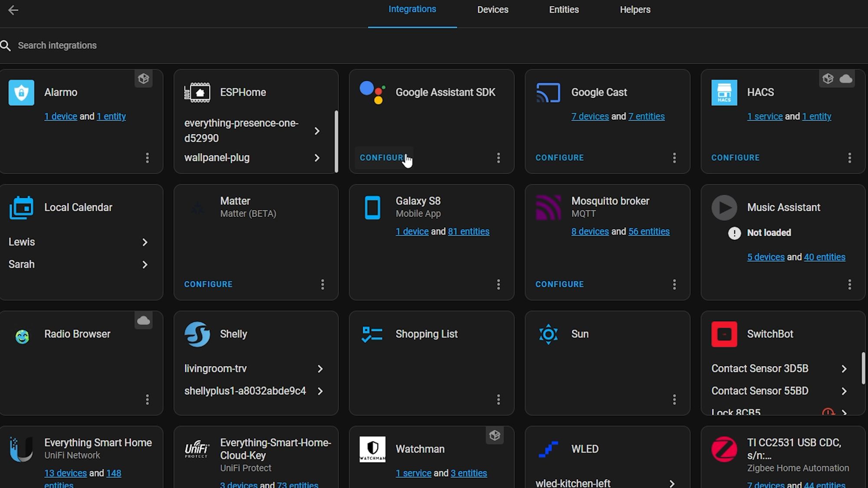The height and width of the screenshot is (488, 868).
Task: Expand shellyplus1-a8032abde9c4 entry
Action: pos(320,391)
